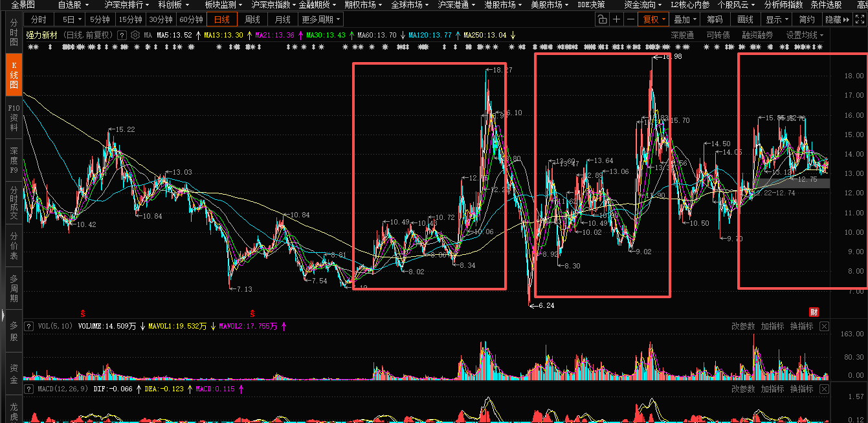Open 深度F9 in the sidebar

(14, 160)
